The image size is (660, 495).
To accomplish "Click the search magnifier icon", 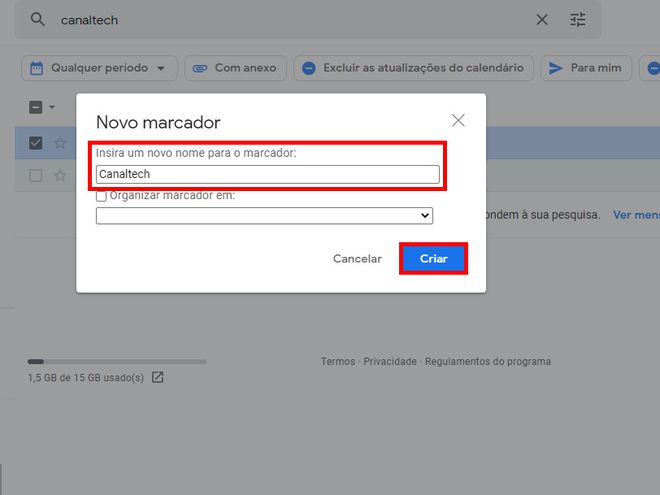I will pyautogui.click(x=37, y=19).
